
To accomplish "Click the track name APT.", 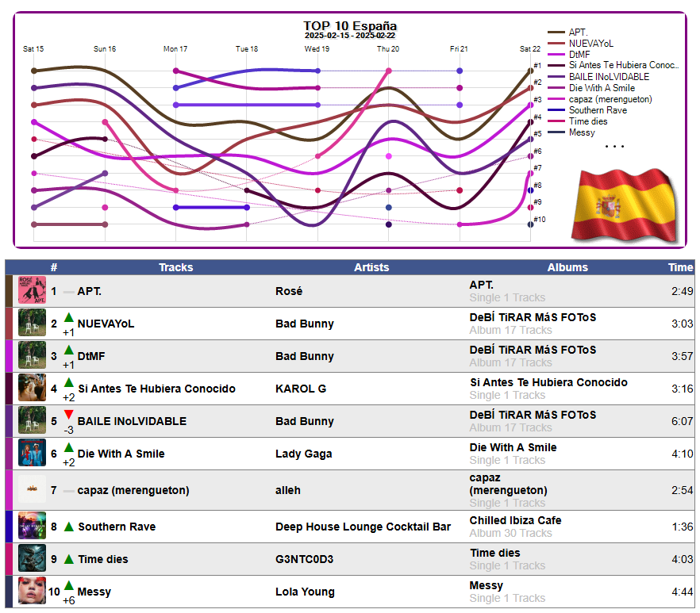I will pos(89,291).
